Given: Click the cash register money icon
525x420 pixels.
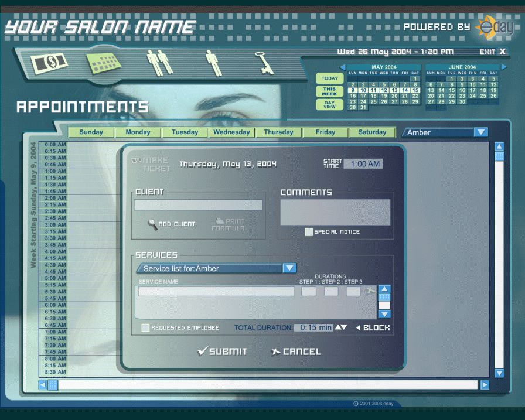Looking at the screenshot, I should tap(50, 63).
